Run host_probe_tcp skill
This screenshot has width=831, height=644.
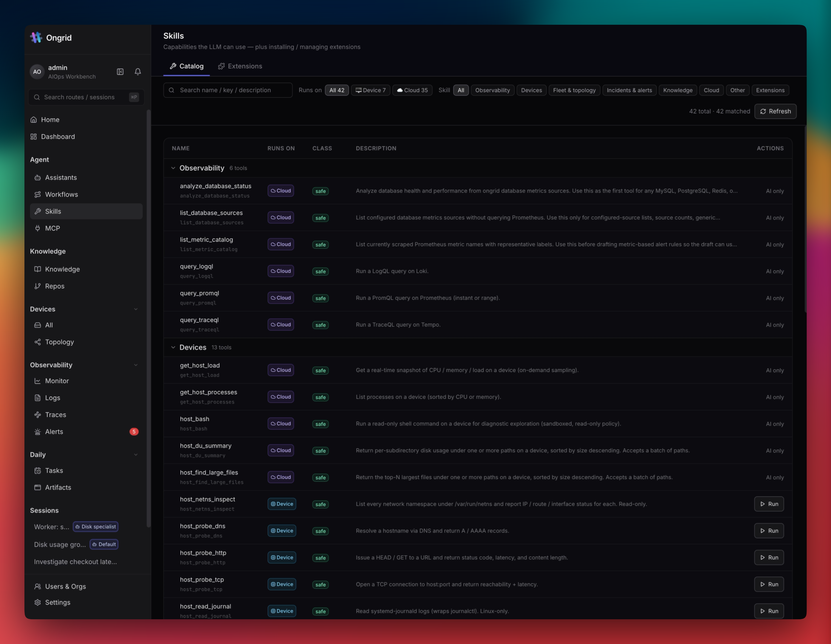pyautogui.click(x=769, y=584)
